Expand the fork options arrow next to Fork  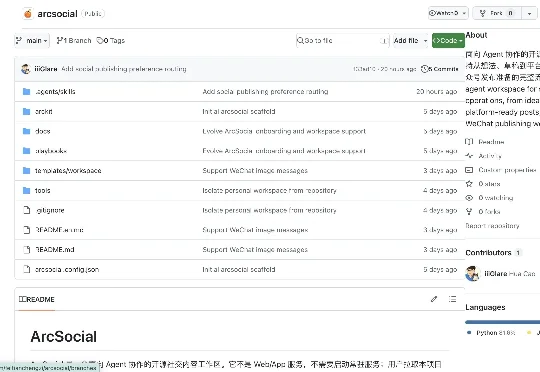coord(529,13)
